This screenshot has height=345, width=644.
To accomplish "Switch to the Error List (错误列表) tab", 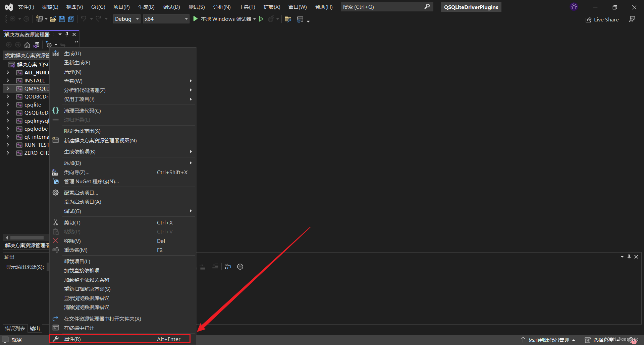I will (15, 329).
